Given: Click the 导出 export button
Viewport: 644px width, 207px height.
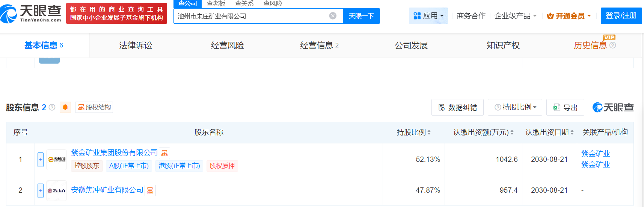Looking at the screenshot, I should [x=565, y=107].
